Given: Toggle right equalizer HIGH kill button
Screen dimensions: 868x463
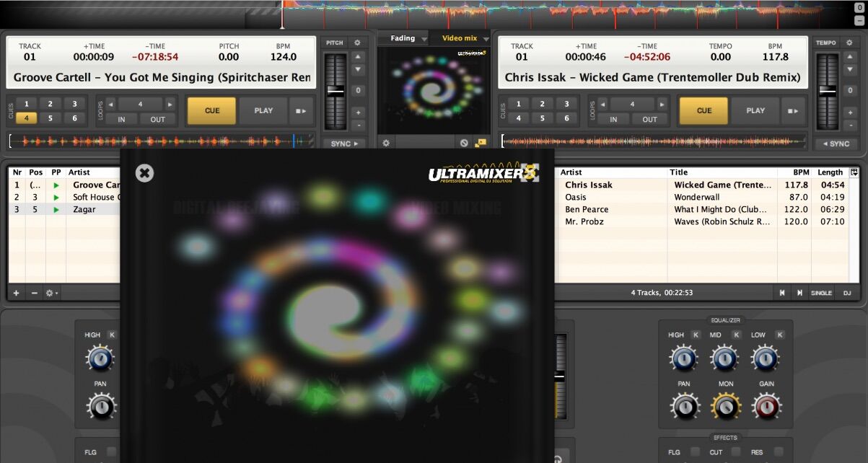Looking at the screenshot, I should click(696, 335).
